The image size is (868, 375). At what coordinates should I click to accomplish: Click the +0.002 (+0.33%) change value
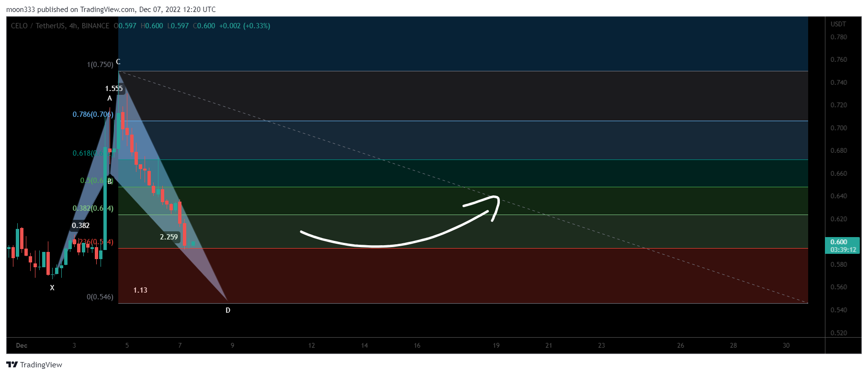click(x=245, y=26)
